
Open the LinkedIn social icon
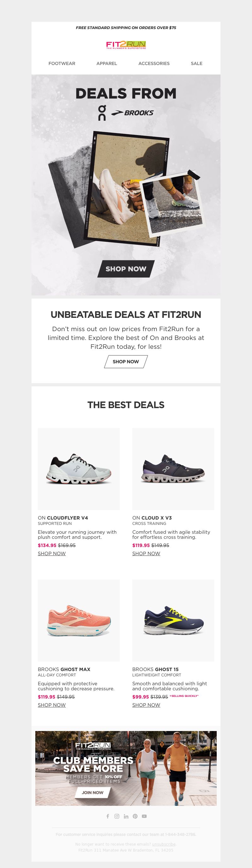(126, 816)
